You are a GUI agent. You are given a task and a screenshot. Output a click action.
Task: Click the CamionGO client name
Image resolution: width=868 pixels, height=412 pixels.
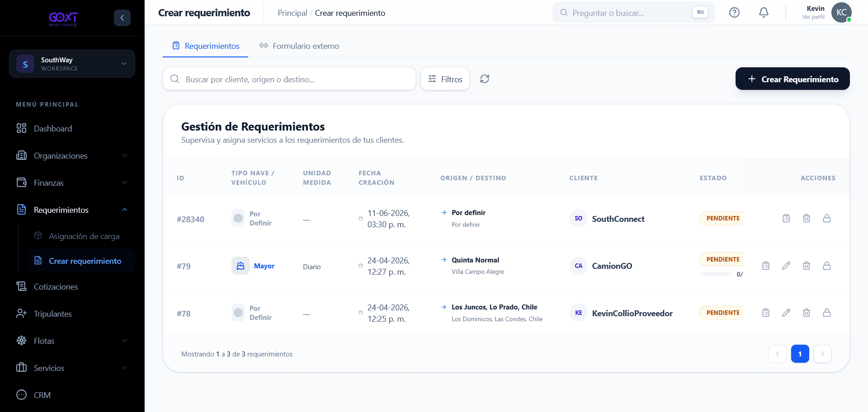(x=612, y=266)
